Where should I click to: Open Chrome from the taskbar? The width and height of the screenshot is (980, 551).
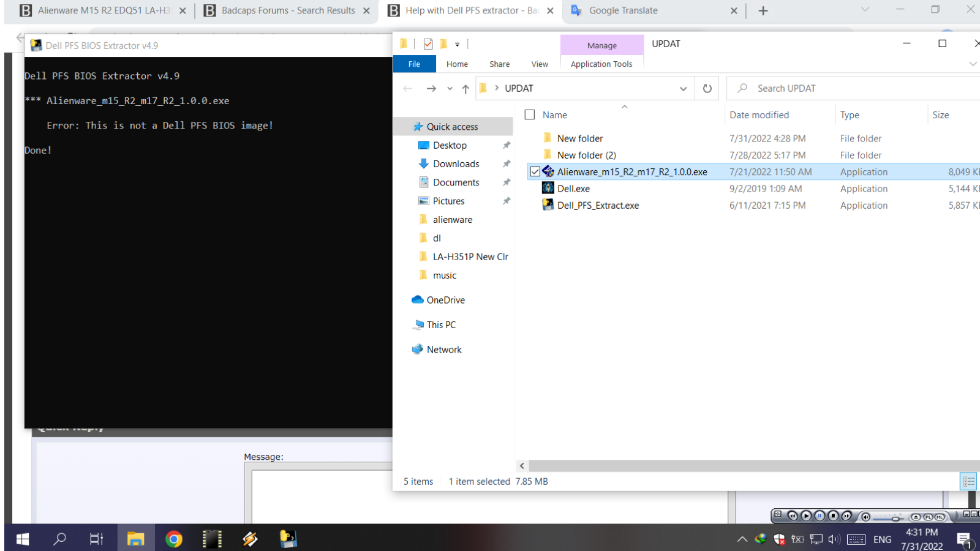pos(174,539)
